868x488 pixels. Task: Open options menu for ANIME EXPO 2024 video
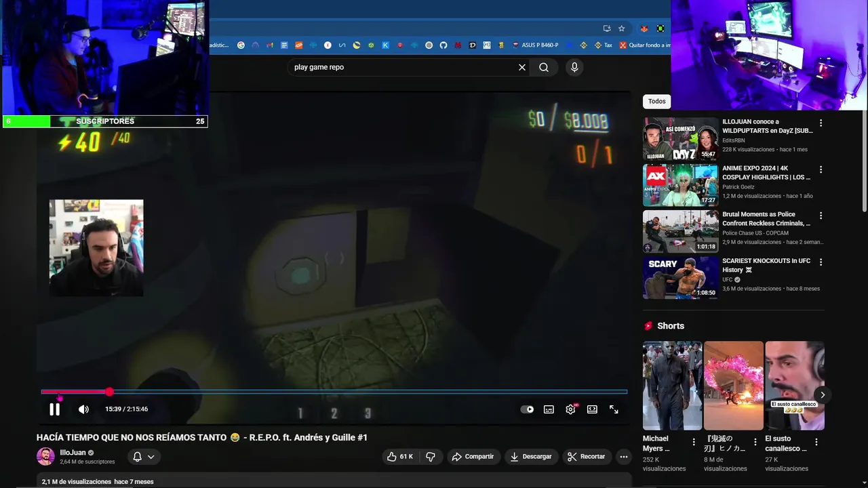point(821,169)
